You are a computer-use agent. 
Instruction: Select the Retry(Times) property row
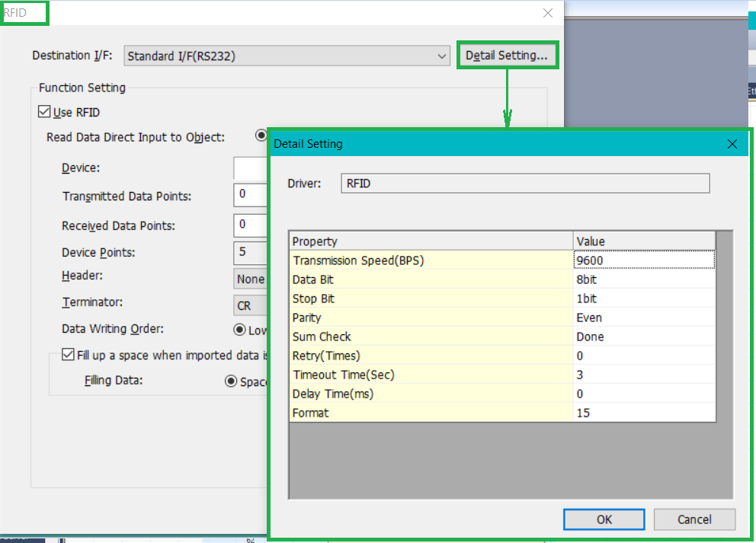[431, 356]
